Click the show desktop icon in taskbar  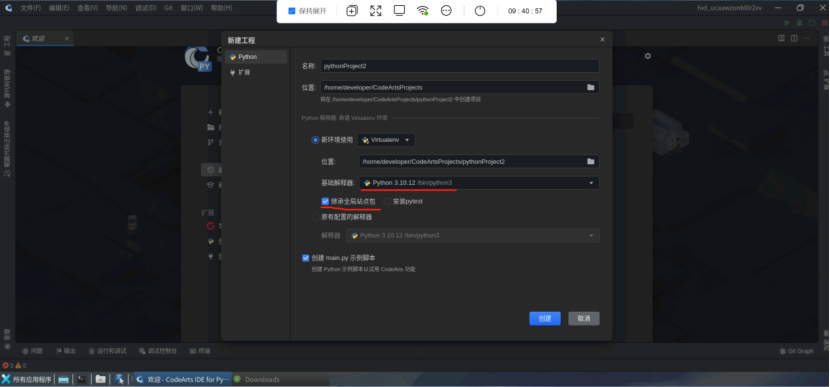(64, 379)
